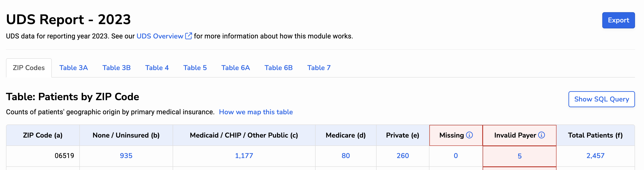
Task: Click the 935 uninsured patients count
Action: click(x=126, y=156)
